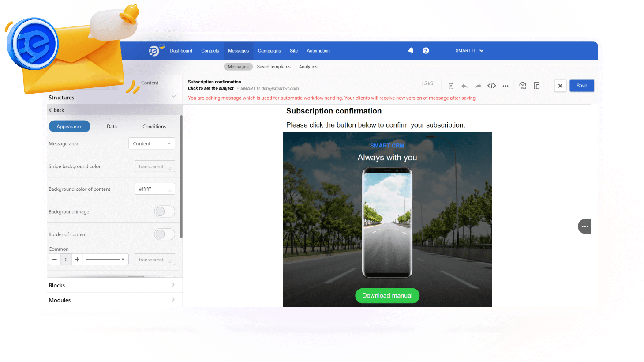This screenshot has height=362, width=644.
Task: Open the HTML code editor icon
Action: pos(492,86)
